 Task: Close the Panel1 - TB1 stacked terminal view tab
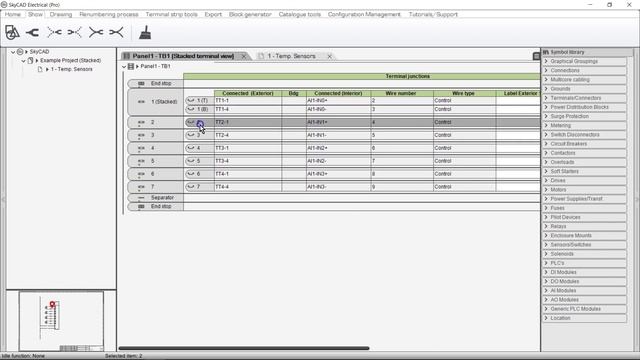pyautogui.click(x=244, y=56)
